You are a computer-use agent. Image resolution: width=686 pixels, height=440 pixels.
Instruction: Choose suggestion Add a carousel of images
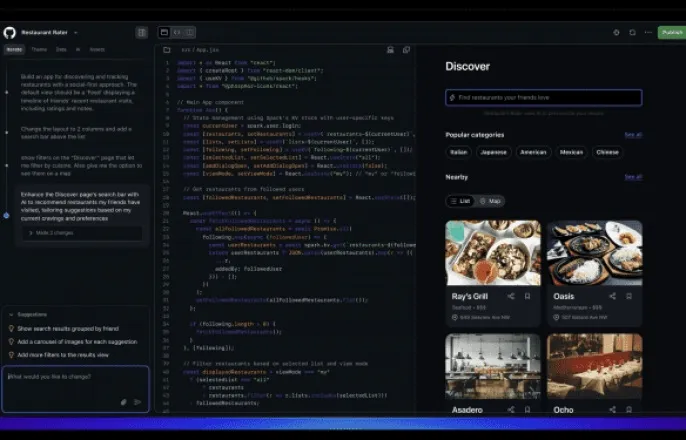(x=77, y=342)
